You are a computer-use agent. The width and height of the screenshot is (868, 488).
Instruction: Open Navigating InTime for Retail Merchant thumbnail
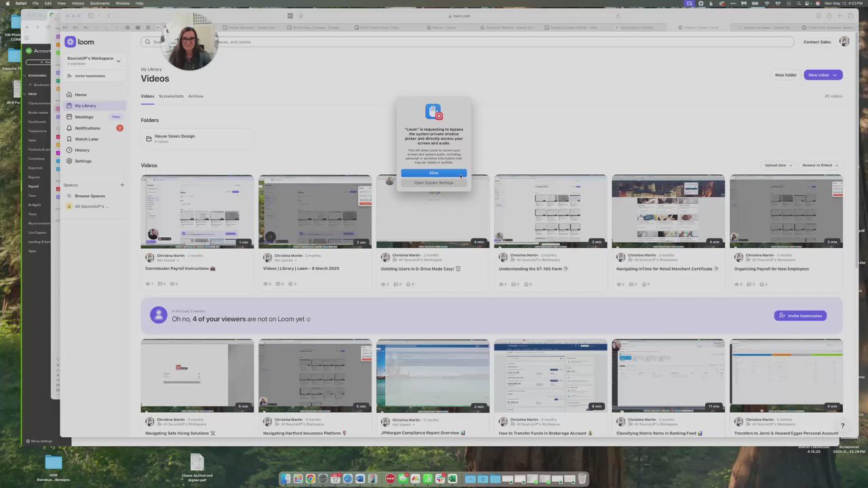tap(668, 211)
